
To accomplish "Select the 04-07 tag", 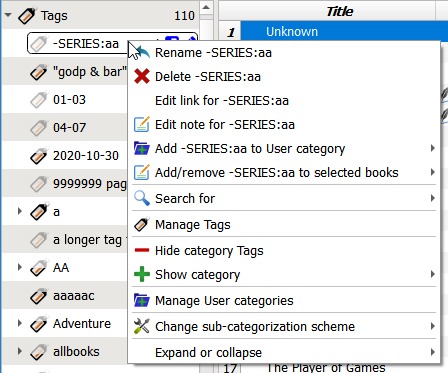I will pos(69,128).
